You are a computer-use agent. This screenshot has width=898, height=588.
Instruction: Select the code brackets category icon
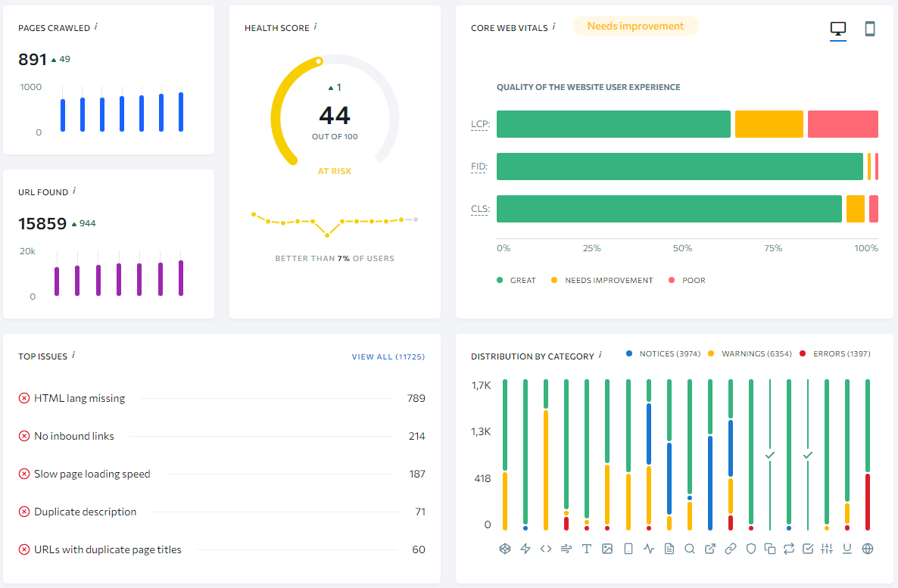pos(546,549)
